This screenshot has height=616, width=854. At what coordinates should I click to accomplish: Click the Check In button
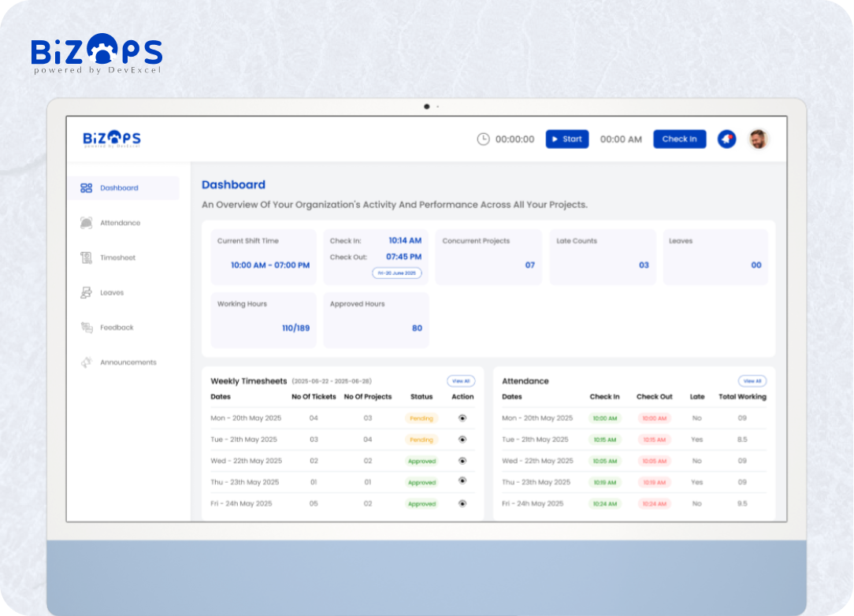pos(679,139)
